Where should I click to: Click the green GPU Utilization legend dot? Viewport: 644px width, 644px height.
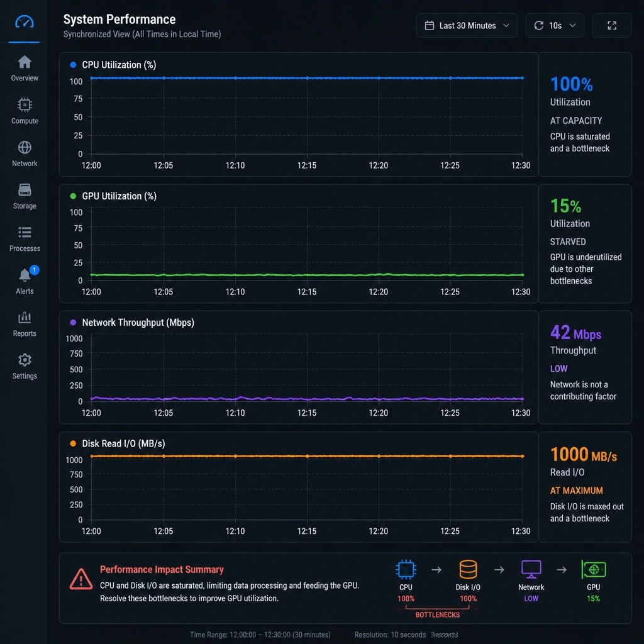[x=73, y=196]
